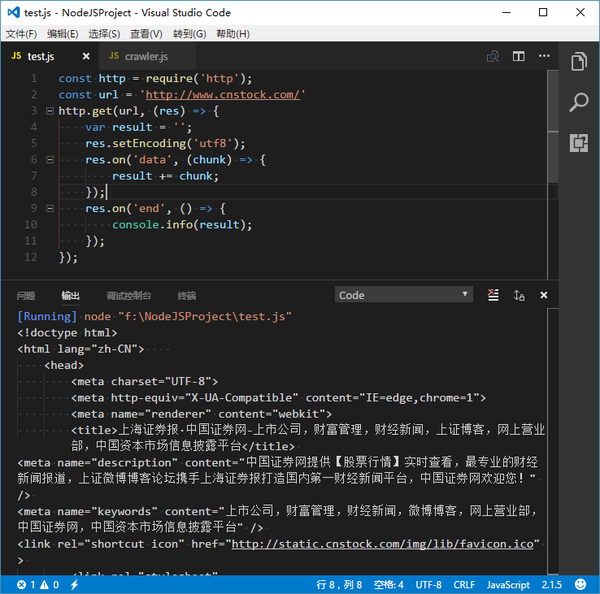The height and width of the screenshot is (594, 600).
Task: Open the editor's more actions ellipsis
Action: 544,56
